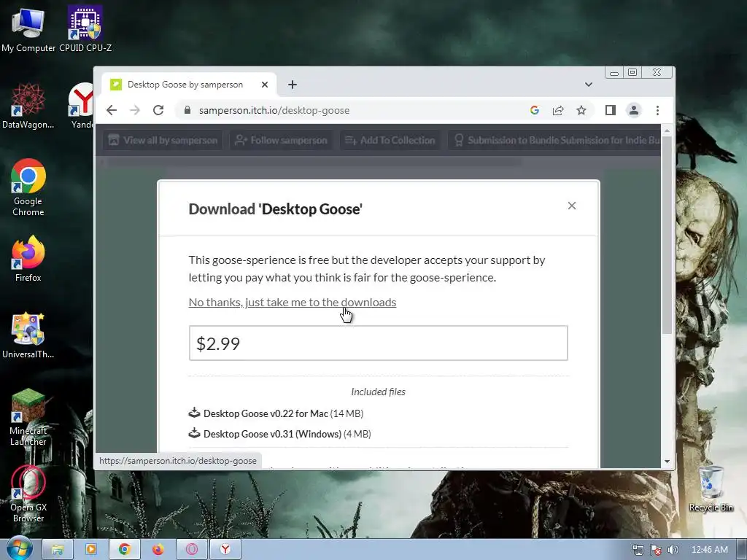Image resolution: width=747 pixels, height=560 pixels.
Task: Open Yandex from the taskbar
Action: [225, 550]
